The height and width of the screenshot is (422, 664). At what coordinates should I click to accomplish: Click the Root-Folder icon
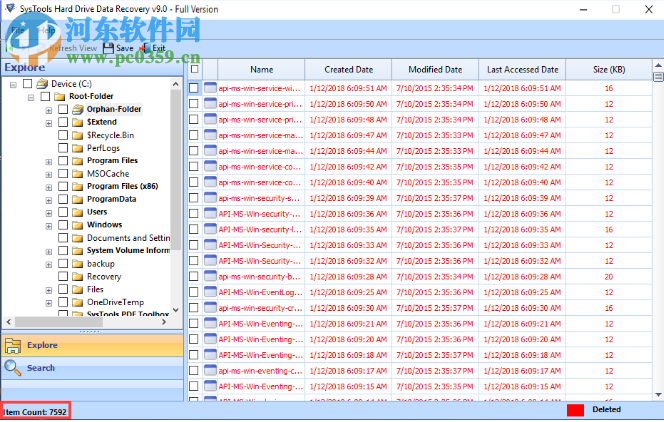pos(60,97)
